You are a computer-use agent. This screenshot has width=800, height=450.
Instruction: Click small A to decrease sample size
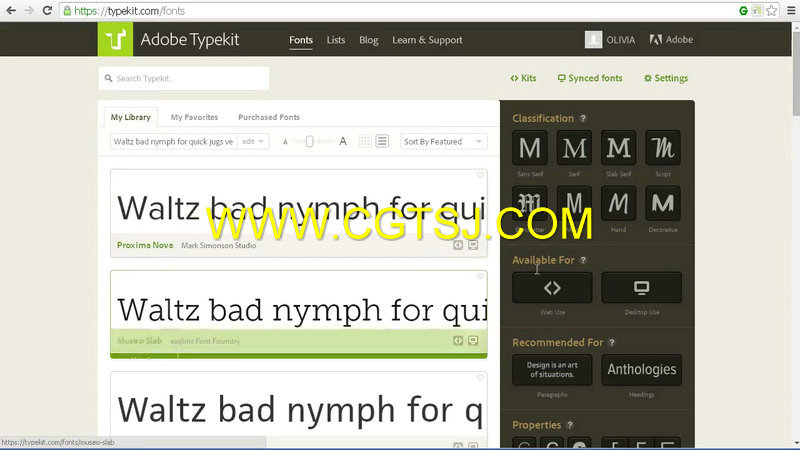point(285,142)
